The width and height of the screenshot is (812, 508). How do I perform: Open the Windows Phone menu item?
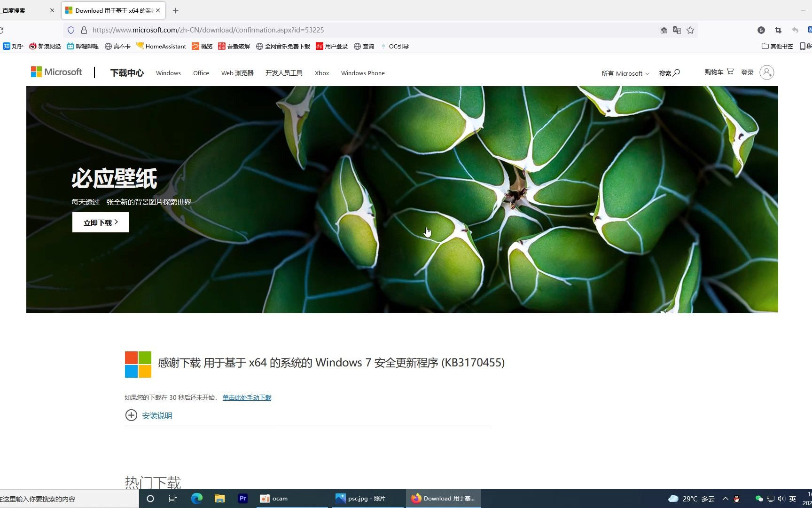click(363, 73)
